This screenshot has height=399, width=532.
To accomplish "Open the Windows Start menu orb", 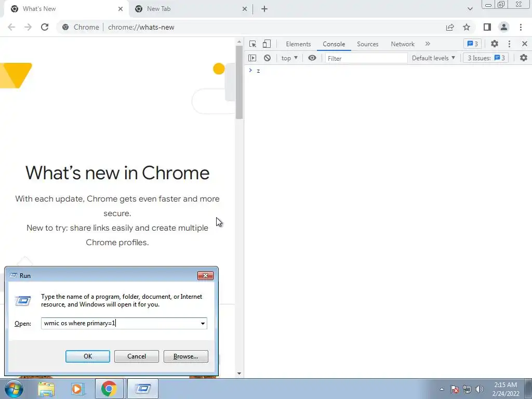I will pyautogui.click(x=14, y=389).
